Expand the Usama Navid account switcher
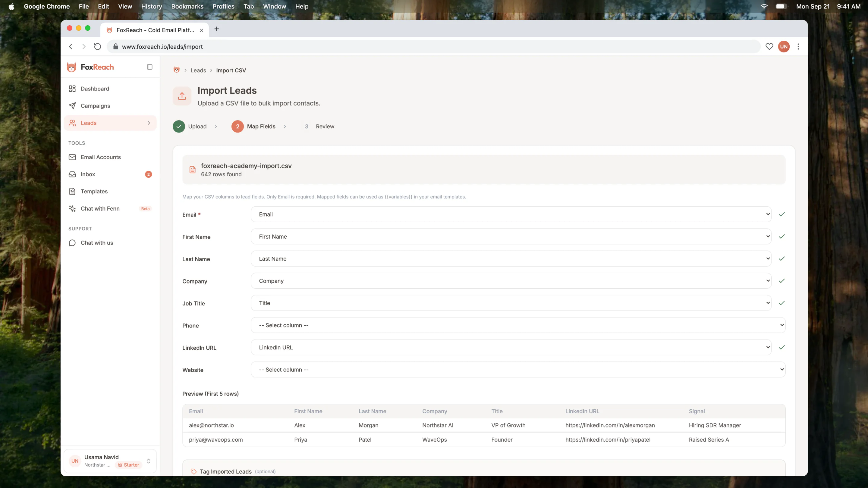This screenshot has width=868, height=488. click(110, 461)
